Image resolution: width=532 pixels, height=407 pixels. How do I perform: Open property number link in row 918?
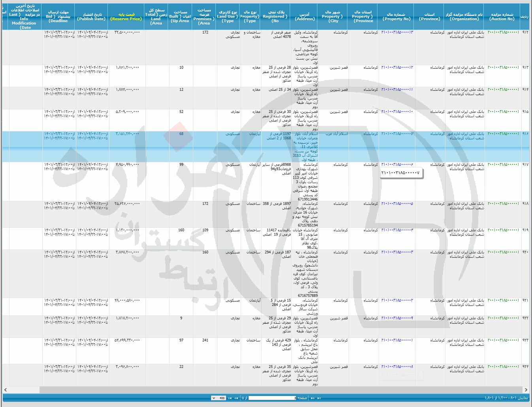tap(397, 204)
